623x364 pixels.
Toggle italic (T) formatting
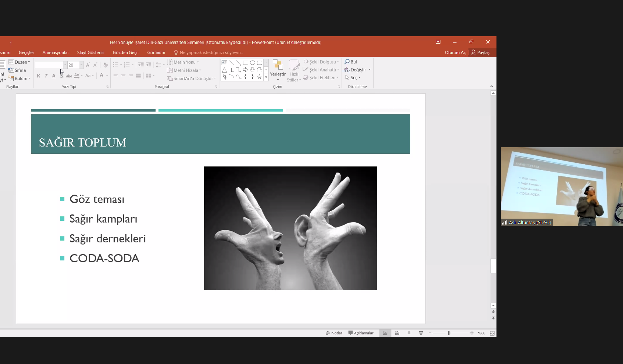[x=46, y=76]
